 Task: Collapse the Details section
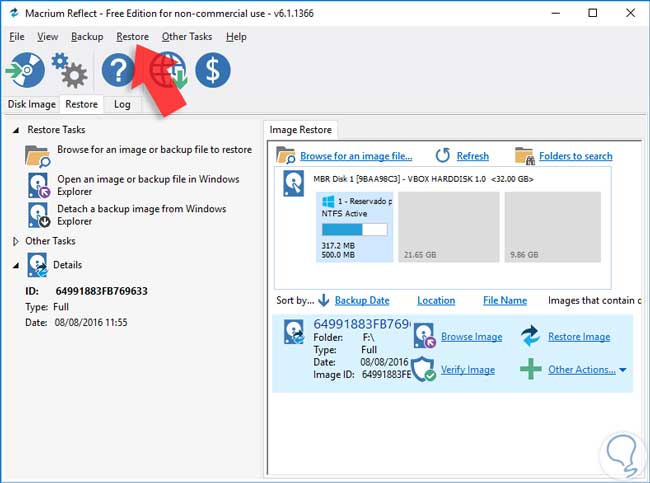click(x=16, y=265)
